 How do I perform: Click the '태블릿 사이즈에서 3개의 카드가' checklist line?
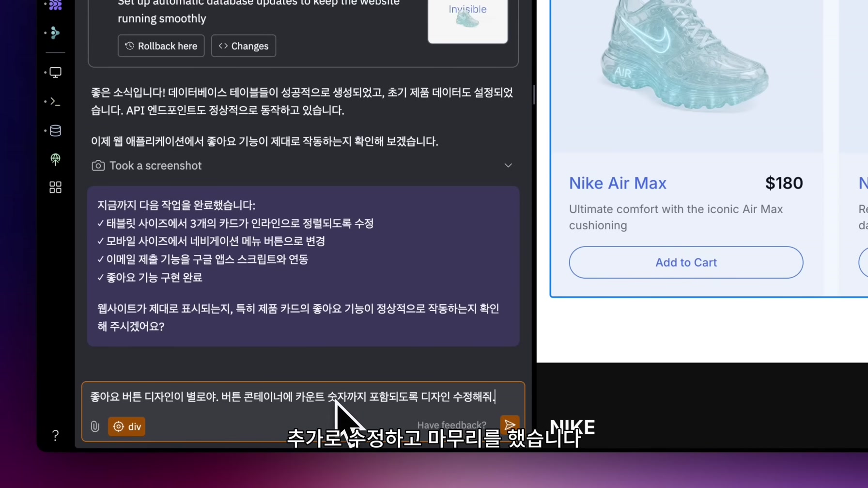(235, 223)
